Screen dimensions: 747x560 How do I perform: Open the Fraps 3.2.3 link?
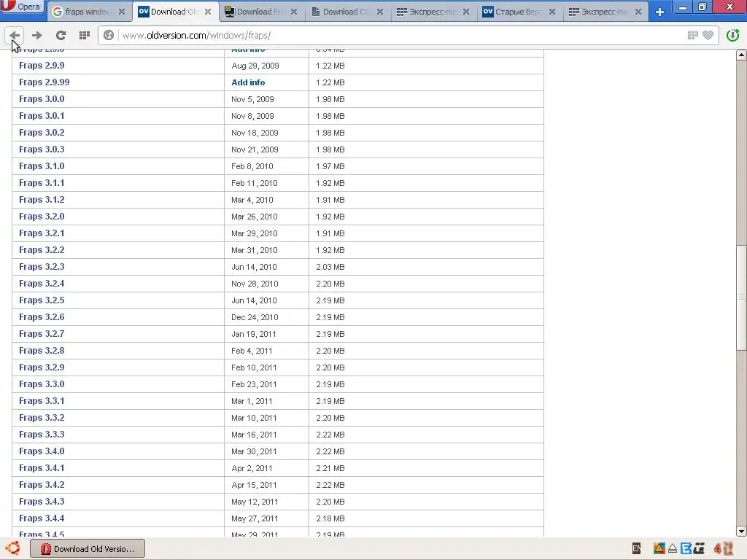[x=42, y=267]
